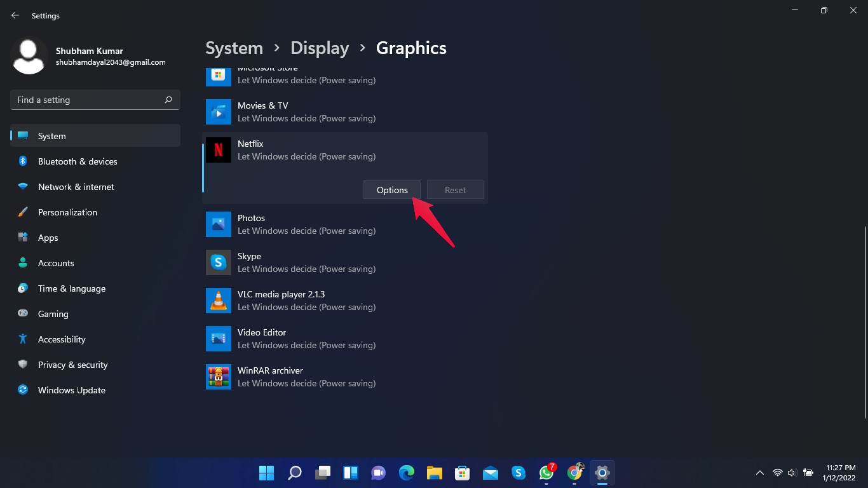Click the Photos app icon
This screenshot has height=488, width=868.
219,224
